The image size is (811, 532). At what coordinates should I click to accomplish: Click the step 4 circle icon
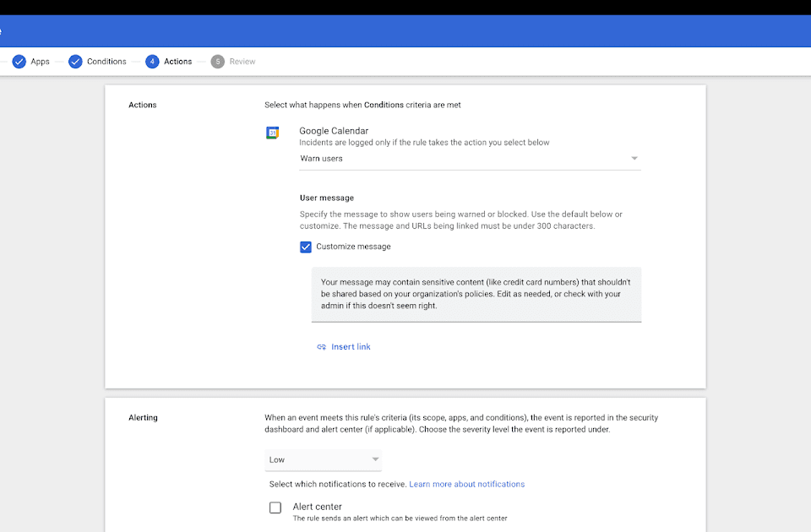[x=152, y=62]
